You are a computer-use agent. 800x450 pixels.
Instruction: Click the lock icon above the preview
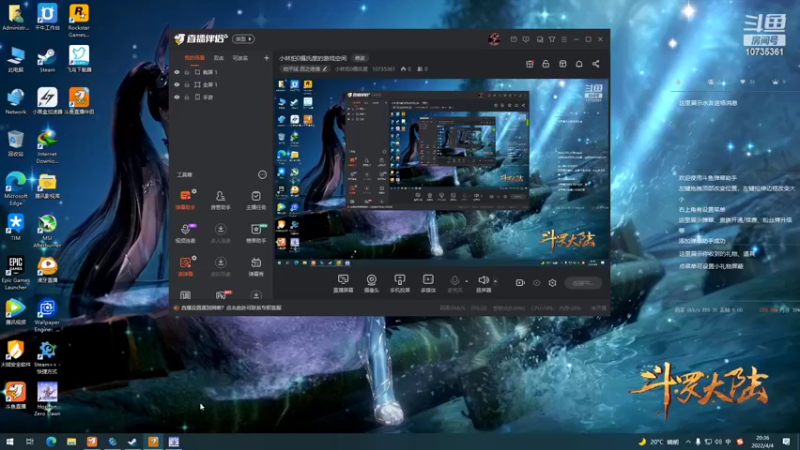pyautogui.click(x=545, y=64)
